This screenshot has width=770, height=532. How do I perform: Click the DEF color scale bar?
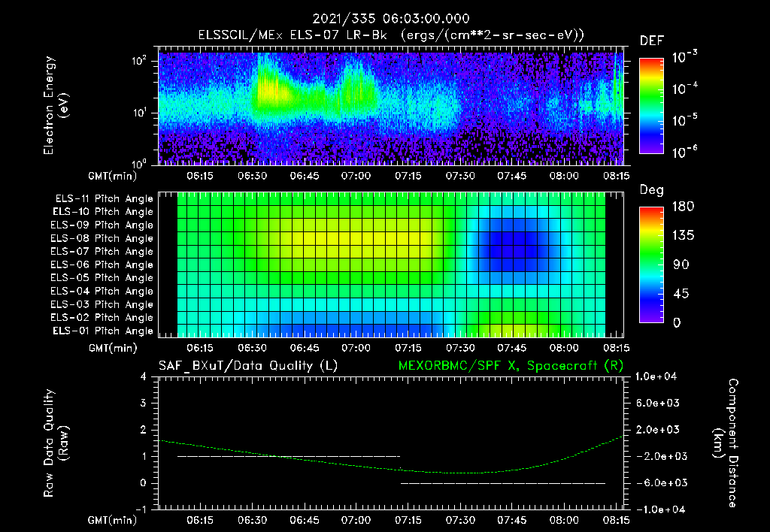click(651, 106)
